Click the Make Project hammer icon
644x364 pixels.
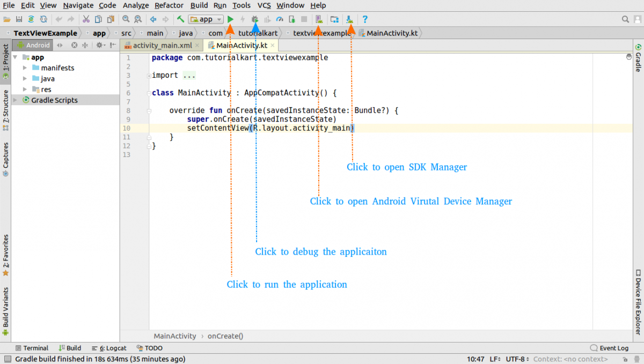point(181,19)
